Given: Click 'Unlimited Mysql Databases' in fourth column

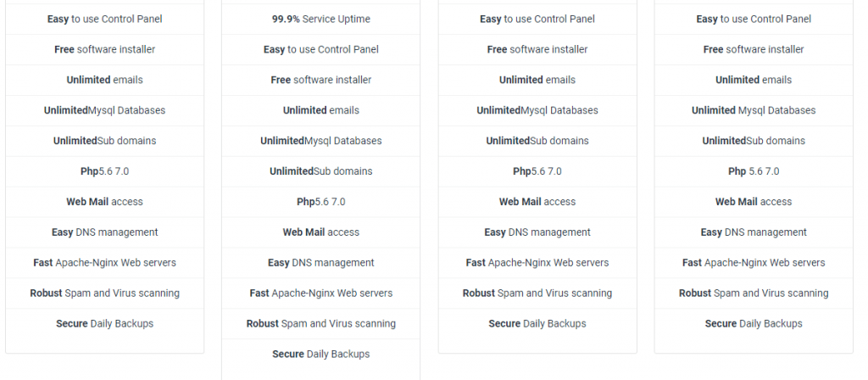Looking at the screenshot, I should (x=754, y=110).
